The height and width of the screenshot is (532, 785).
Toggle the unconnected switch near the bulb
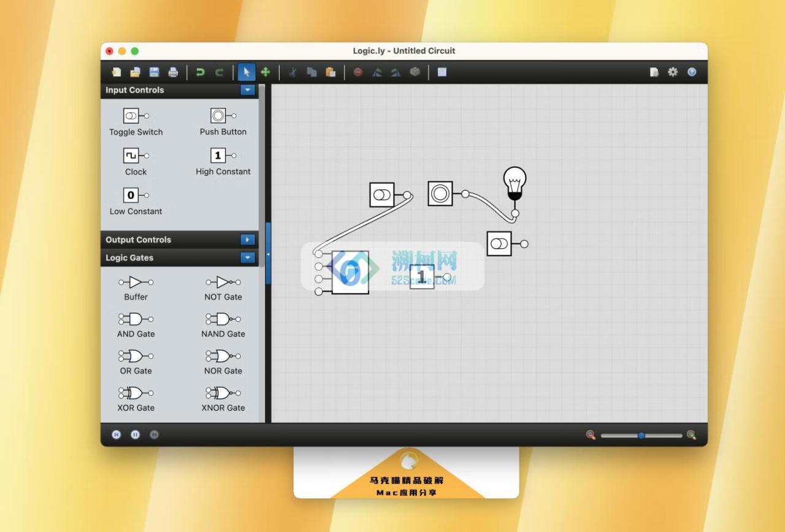tap(499, 243)
